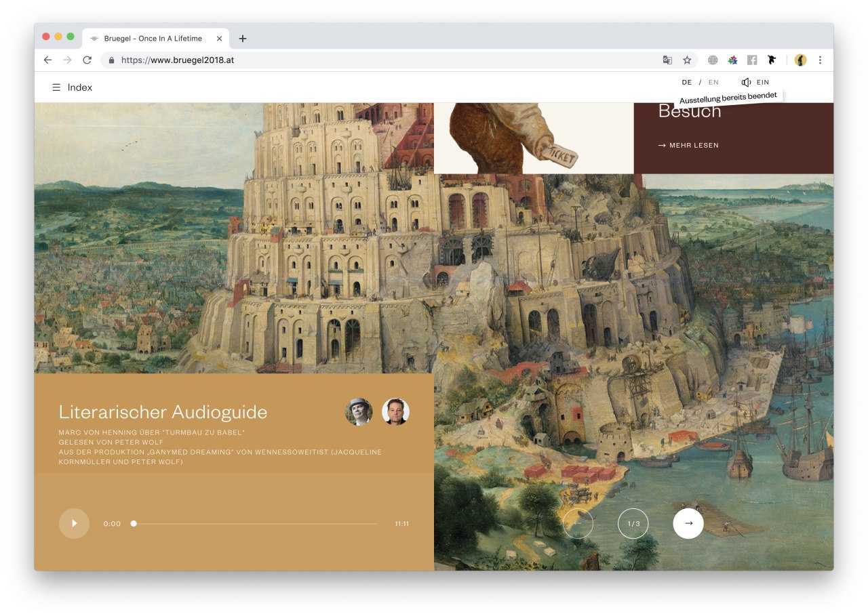Viewport: 868px width, 616px height.
Task: Click the 1/3 slide counter
Action: coord(633,523)
